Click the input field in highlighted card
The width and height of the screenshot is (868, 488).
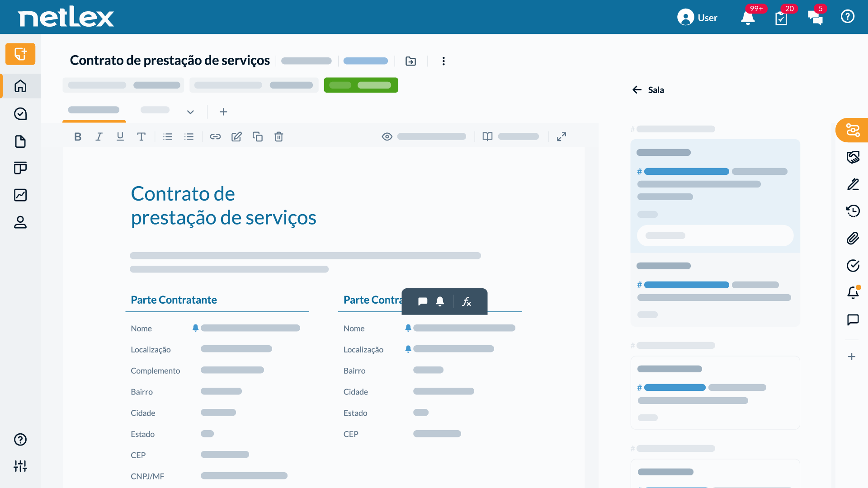tap(715, 236)
